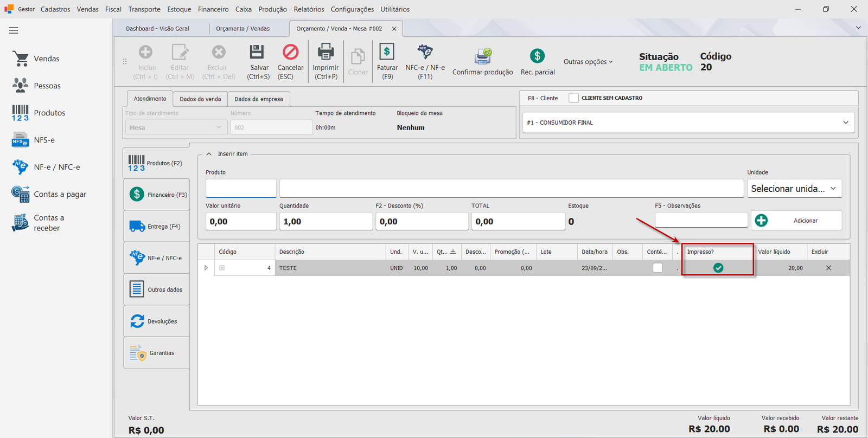Switch to Dashboard - Visão Geral tab

157,29
